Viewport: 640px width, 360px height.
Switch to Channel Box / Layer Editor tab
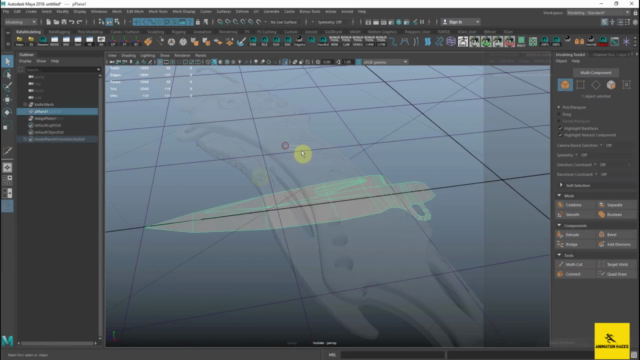coord(611,55)
